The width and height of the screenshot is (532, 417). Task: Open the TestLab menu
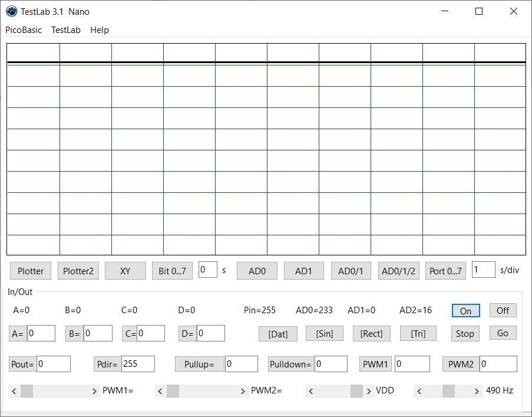(x=66, y=29)
